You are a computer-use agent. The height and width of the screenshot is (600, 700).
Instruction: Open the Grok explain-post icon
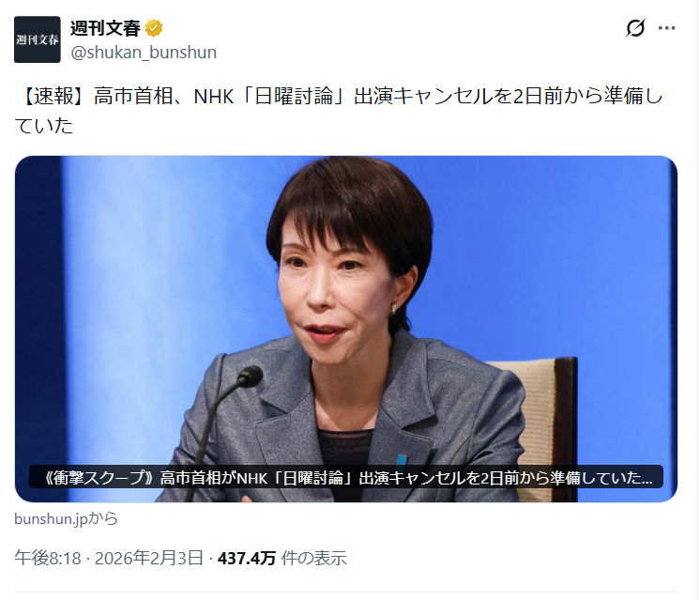[x=635, y=28]
